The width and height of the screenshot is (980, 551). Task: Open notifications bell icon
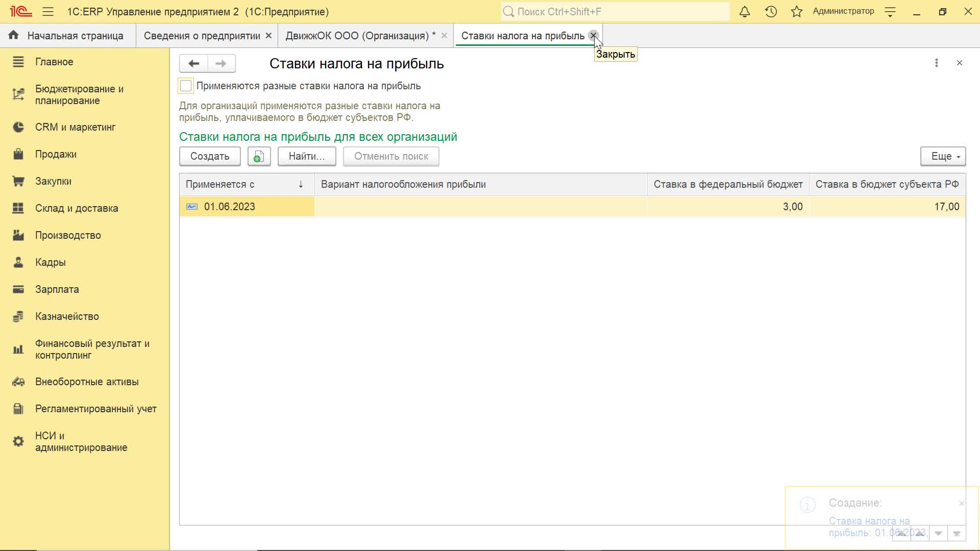745,11
